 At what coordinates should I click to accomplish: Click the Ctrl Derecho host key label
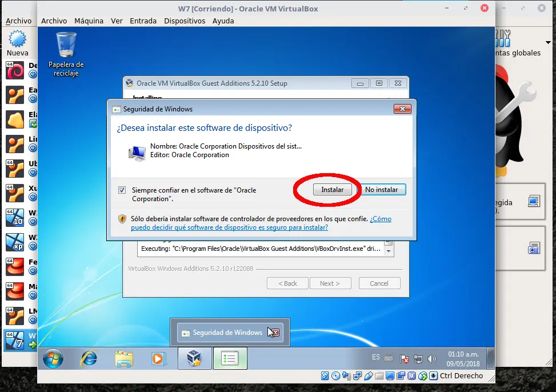(461, 375)
